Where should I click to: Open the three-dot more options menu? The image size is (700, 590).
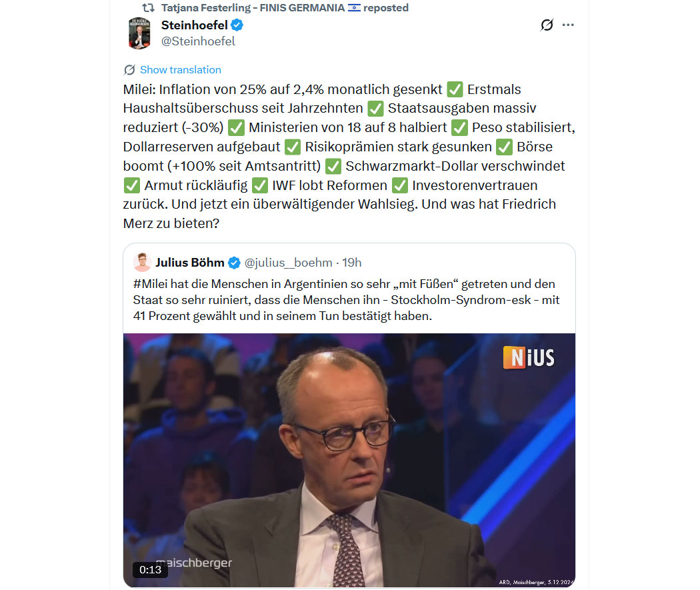pos(568,25)
